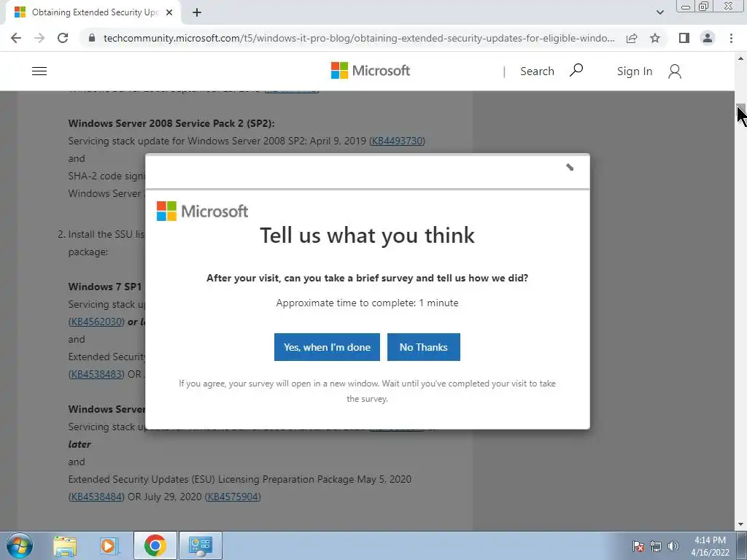Screen dimensions: 747x560
Task: Open Chrome side panel icon
Action: [684, 38]
